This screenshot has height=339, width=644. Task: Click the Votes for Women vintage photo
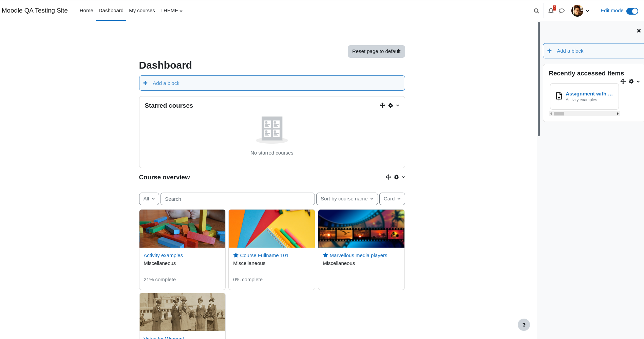182,312
